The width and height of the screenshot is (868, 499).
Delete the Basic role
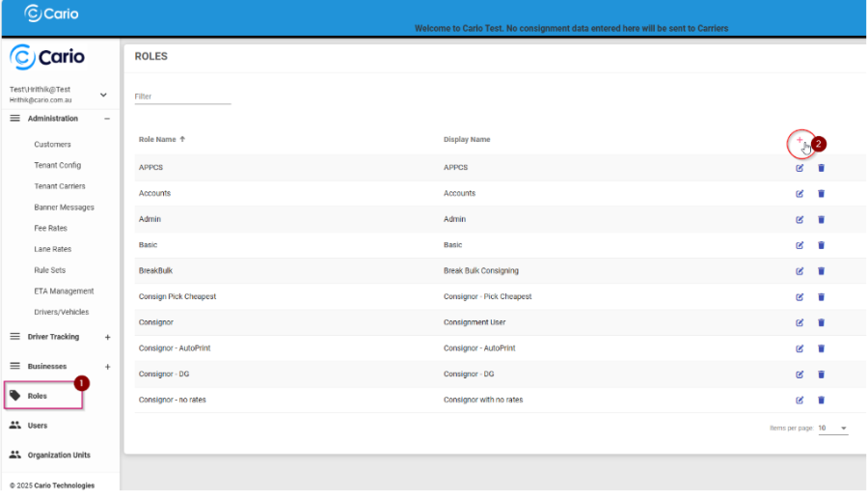tap(822, 245)
